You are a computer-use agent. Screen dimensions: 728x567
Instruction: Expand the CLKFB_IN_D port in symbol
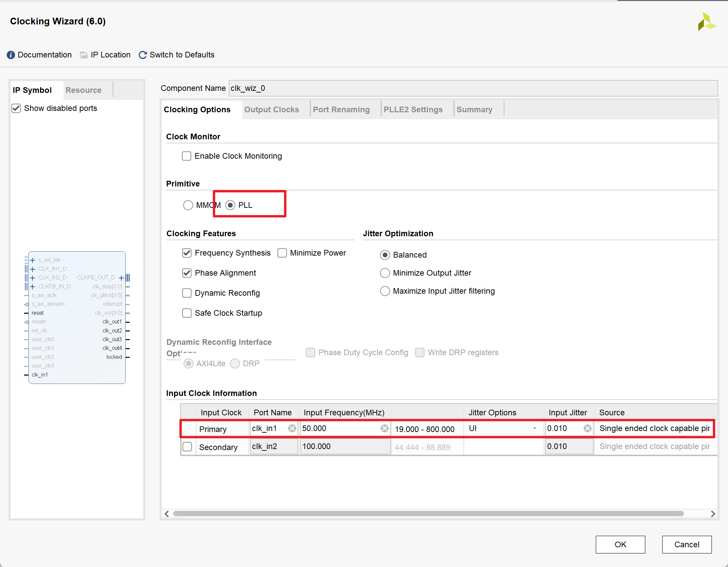coord(33,287)
